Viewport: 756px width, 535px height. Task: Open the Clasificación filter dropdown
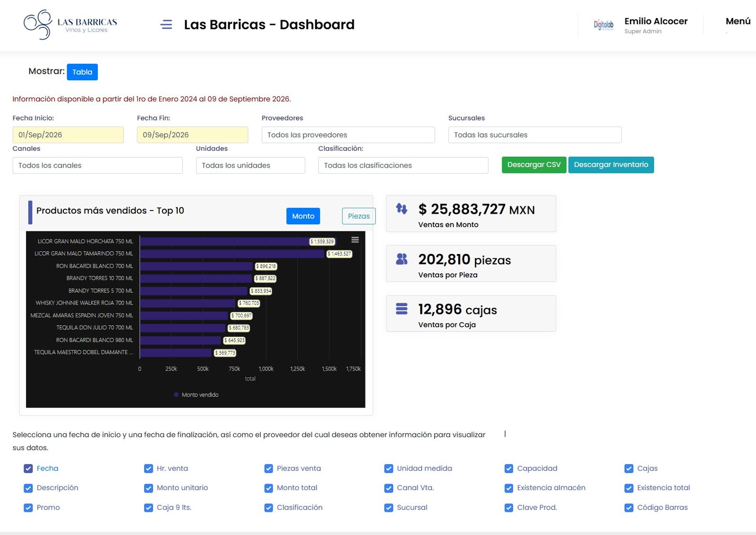pos(403,165)
